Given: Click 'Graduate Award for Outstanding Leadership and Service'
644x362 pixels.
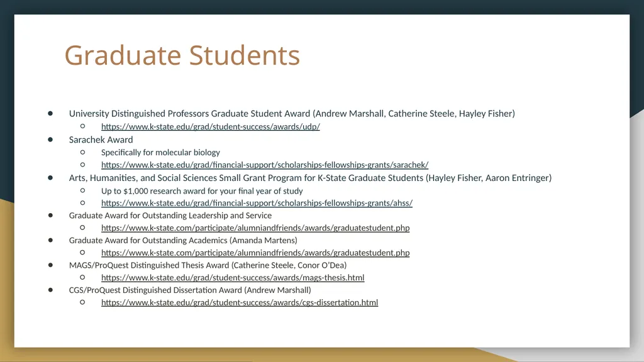Looking at the screenshot, I should click(170, 215).
